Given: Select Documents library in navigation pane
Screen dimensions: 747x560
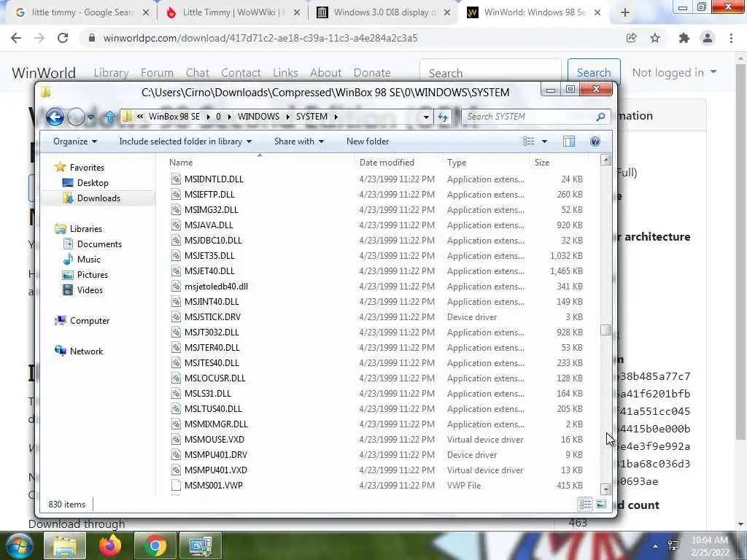Looking at the screenshot, I should (99, 244).
